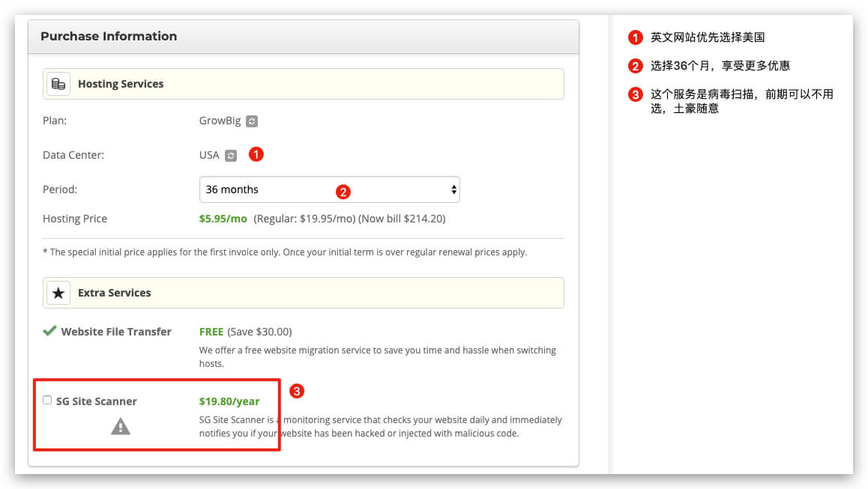Click the $19.80/year price text

[229, 401]
